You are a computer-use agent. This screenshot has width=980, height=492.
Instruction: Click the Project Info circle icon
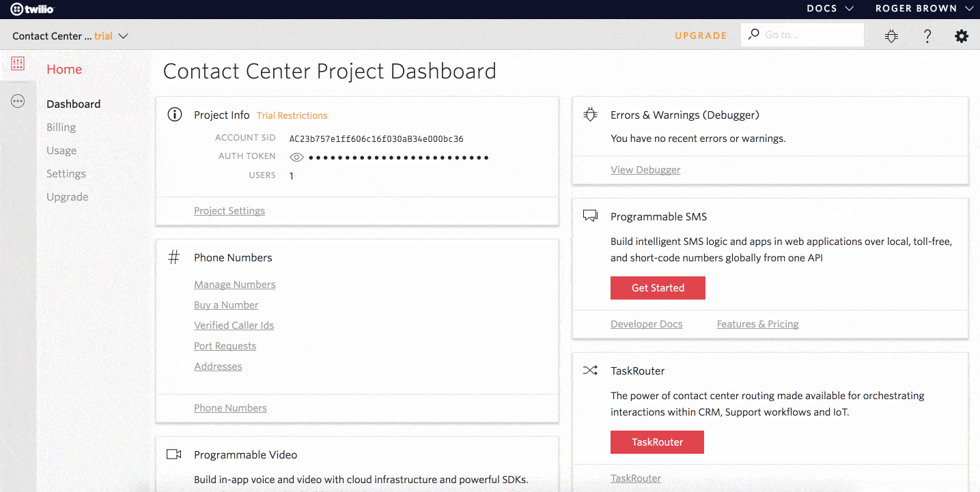coord(175,115)
